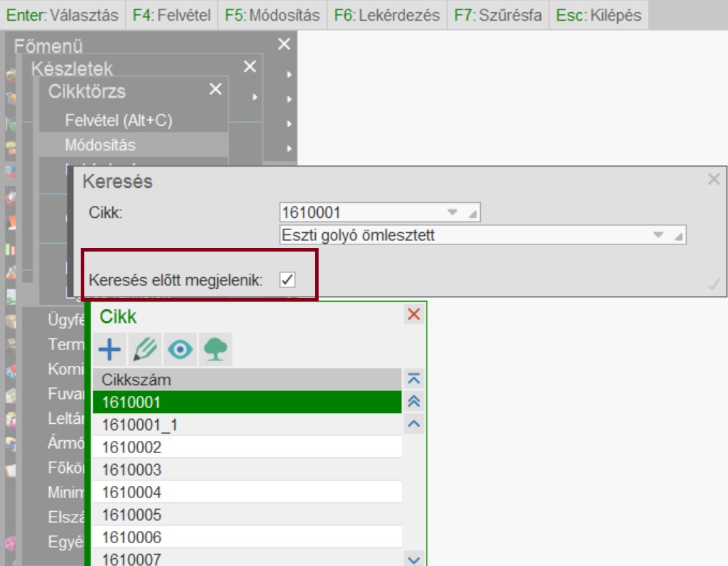The height and width of the screenshot is (566, 728).
Task: Click the plus add icon in Cikk panel
Action: 109,349
